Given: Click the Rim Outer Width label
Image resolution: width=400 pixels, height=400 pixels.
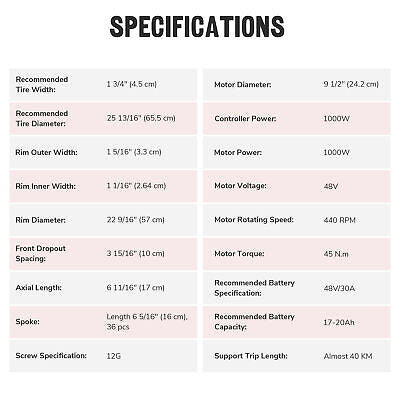Looking at the screenshot, I should coord(46,152).
